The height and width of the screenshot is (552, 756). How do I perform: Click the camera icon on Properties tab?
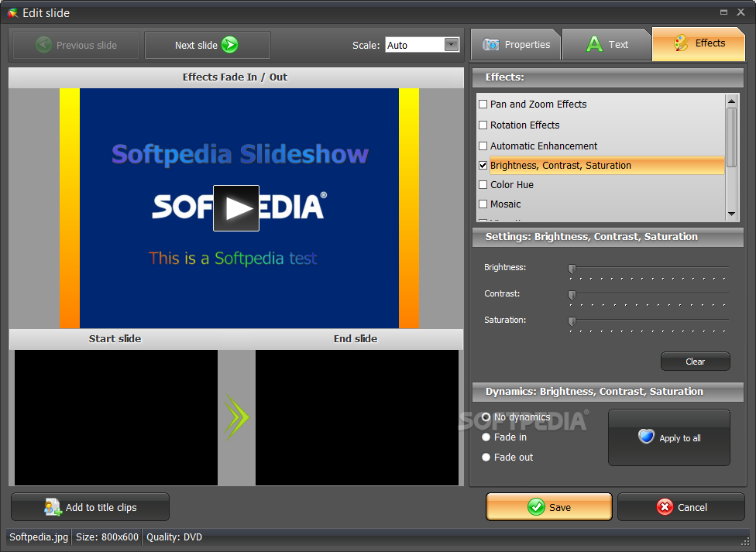491,44
